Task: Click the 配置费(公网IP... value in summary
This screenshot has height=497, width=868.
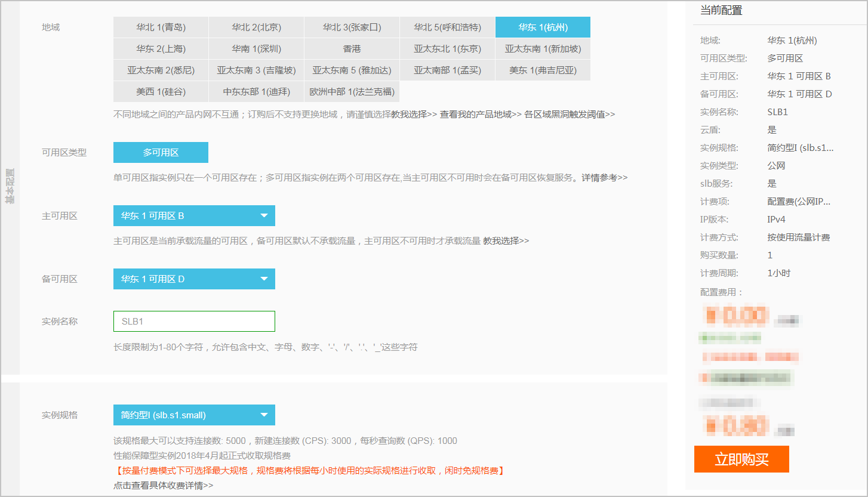Action: (799, 202)
